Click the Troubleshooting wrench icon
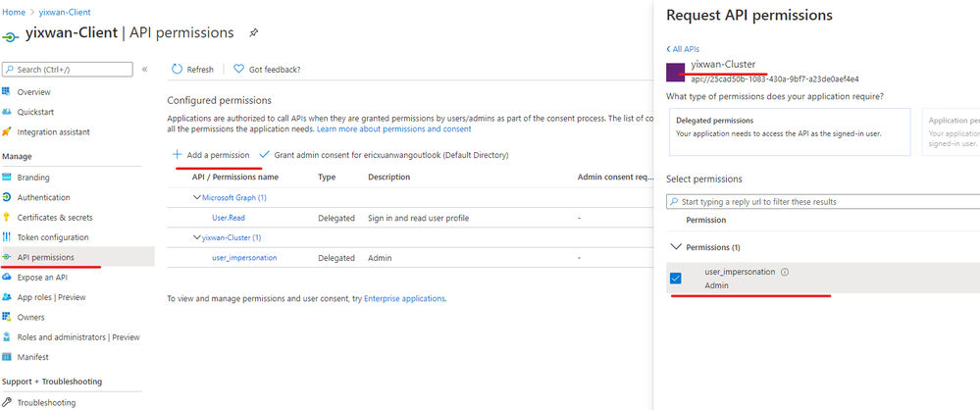Viewport: 980px width, 410px height. click(x=7, y=402)
